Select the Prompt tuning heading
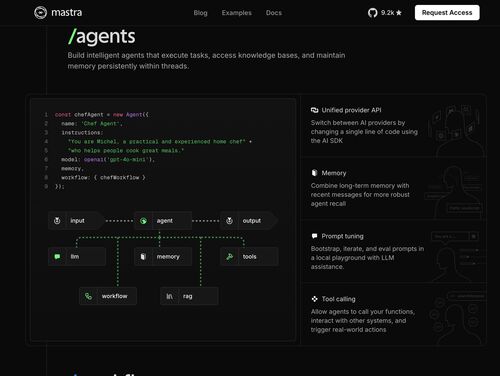 click(x=342, y=236)
